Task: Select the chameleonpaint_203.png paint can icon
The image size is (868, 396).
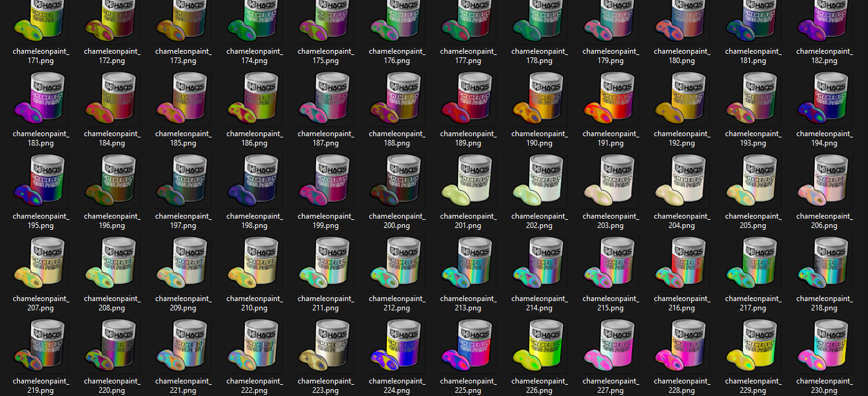Action: point(611,181)
